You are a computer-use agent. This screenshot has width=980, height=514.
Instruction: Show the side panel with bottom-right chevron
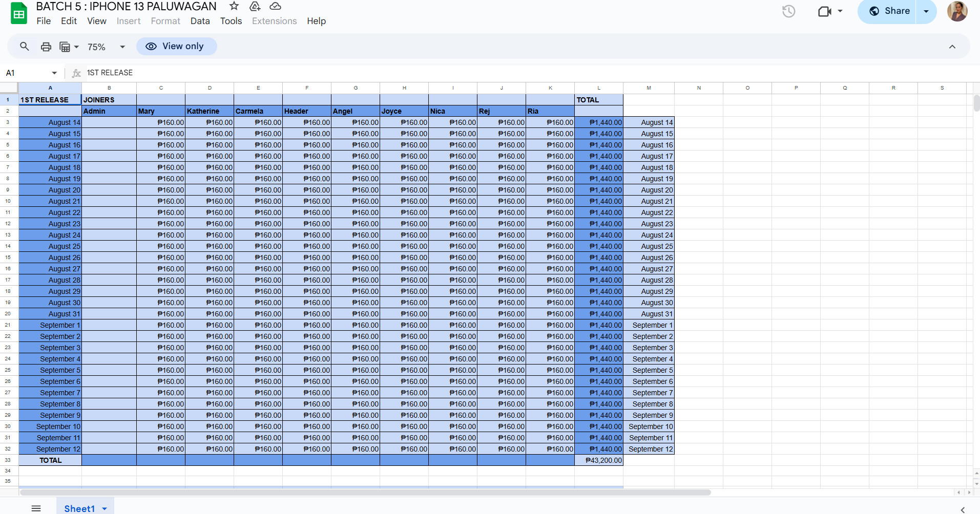tap(963, 509)
